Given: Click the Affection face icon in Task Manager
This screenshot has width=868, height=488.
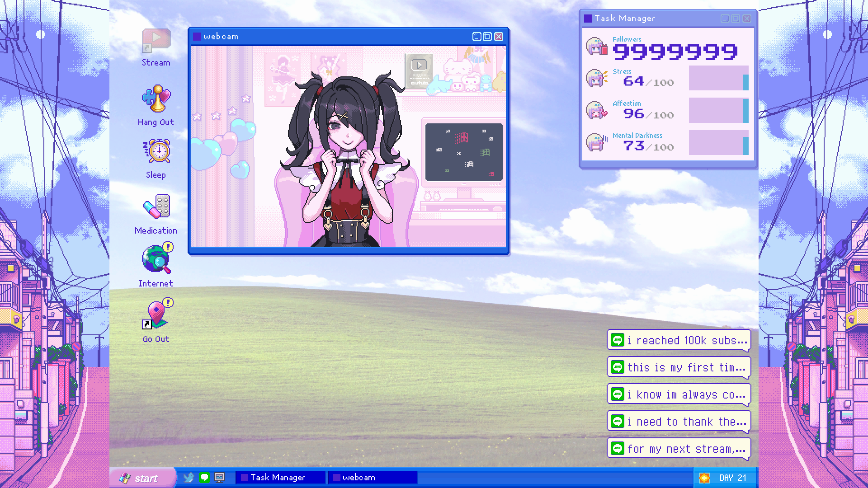Looking at the screenshot, I should 596,110.
